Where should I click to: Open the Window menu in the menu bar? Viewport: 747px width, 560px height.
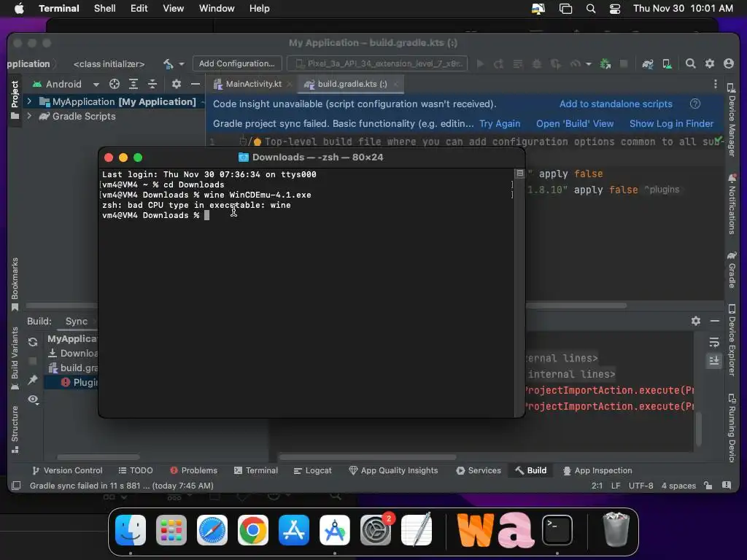[217, 9]
